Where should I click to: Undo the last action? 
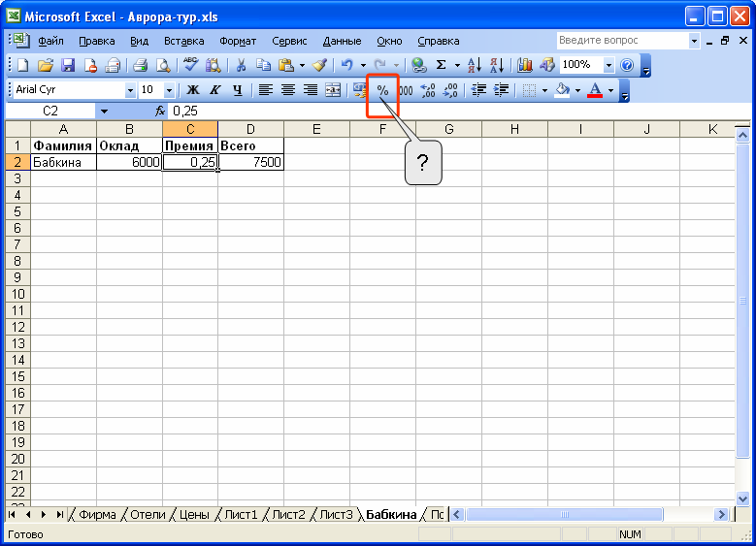[x=346, y=65]
